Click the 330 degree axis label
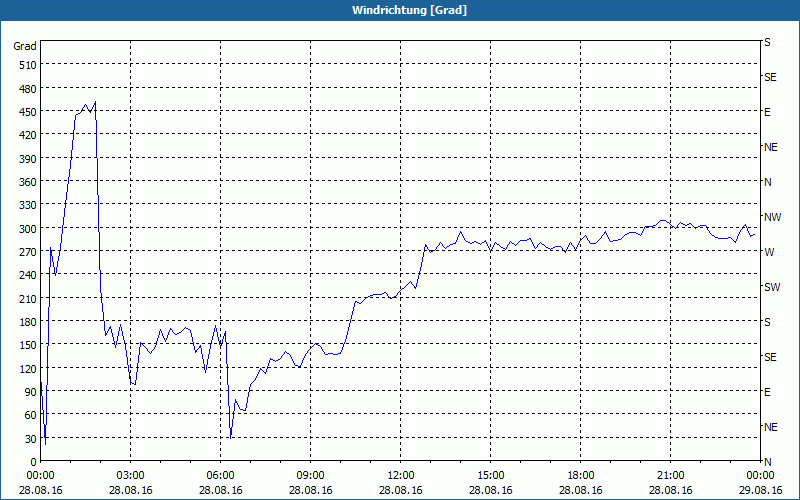The image size is (800, 500). 28,205
